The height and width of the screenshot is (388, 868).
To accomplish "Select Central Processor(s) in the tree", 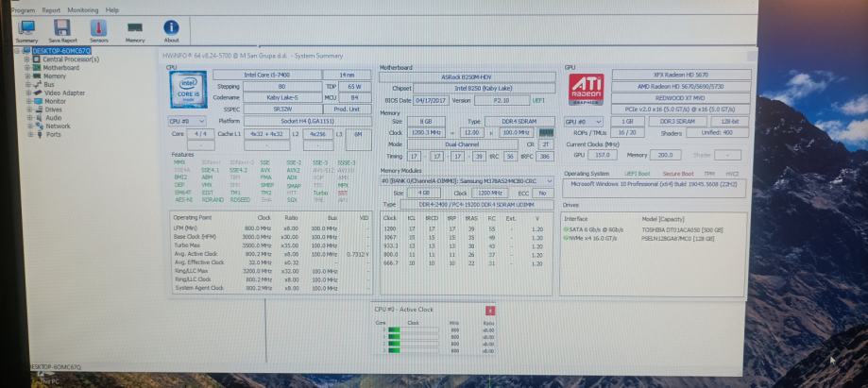I will pyautogui.click(x=71, y=59).
